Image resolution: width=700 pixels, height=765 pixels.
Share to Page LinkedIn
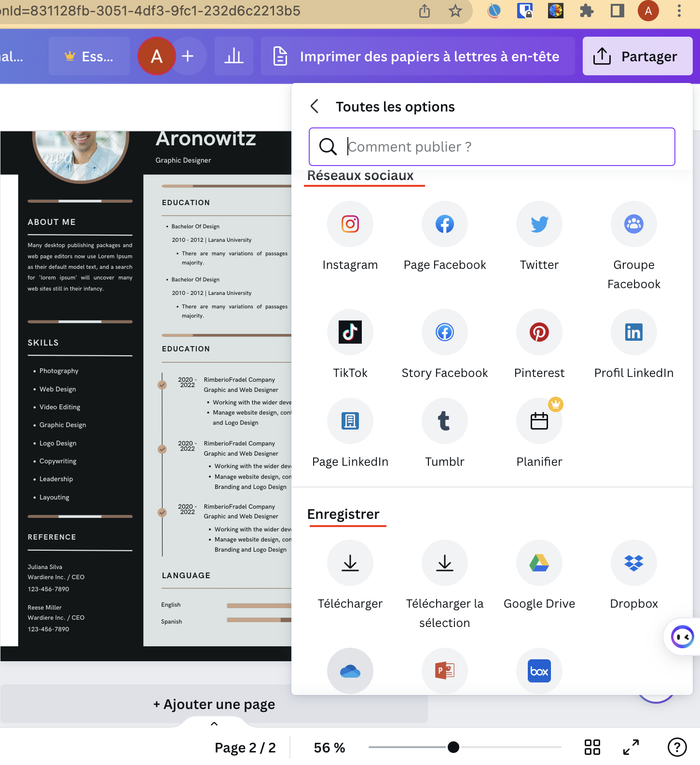[350, 421]
